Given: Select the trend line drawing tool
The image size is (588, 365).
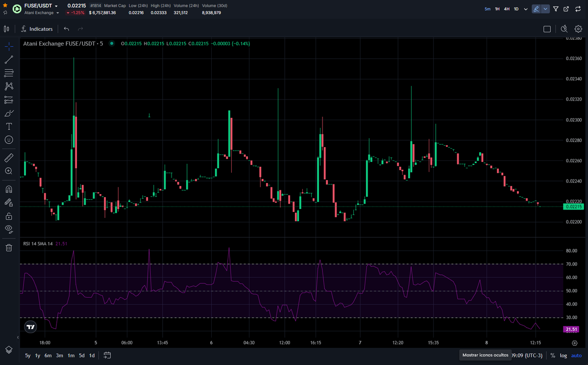Looking at the screenshot, I should click(x=8, y=59).
